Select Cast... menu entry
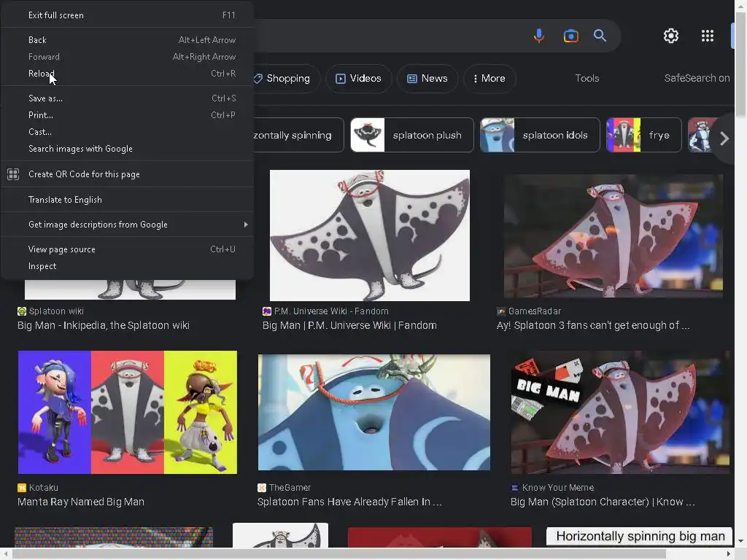This screenshot has width=747, height=560. click(x=127, y=132)
